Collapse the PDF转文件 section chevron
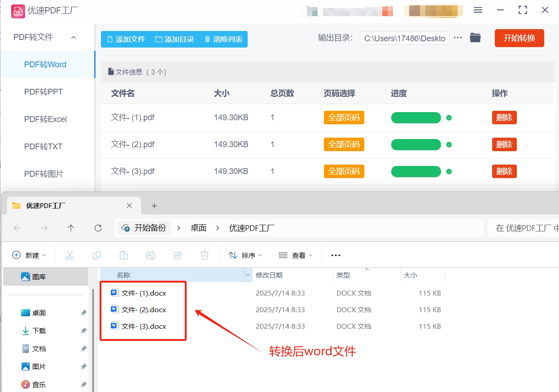Screen dimensions: 559x392 pyautogui.click(x=73, y=37)
